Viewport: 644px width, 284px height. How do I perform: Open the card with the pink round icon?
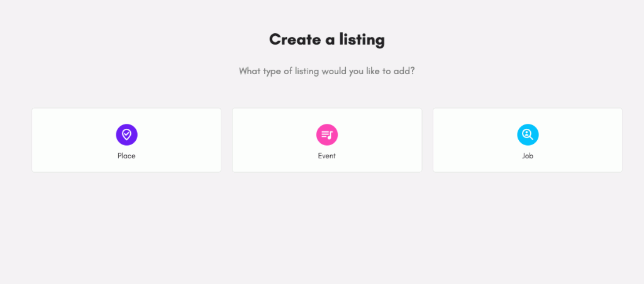(327, 140)
